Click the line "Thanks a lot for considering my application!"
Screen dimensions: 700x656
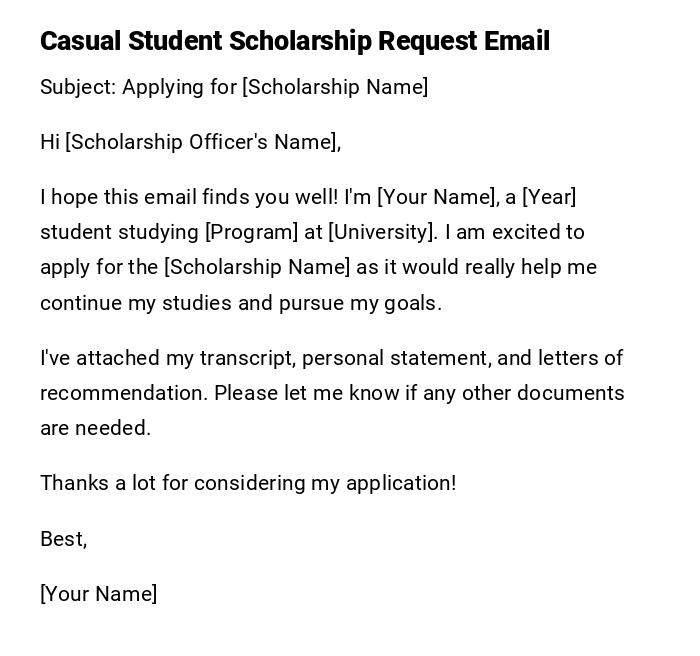click(x=248, y=483)
